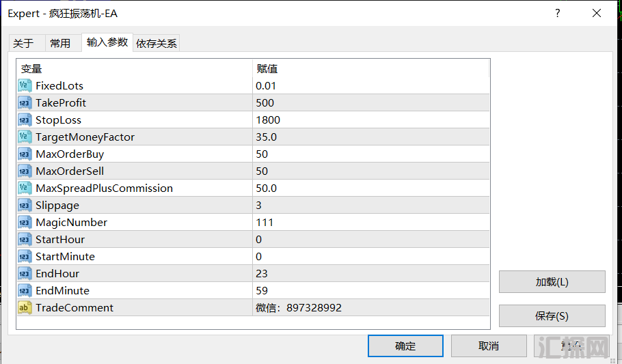Switch to the 依存关系 tab
622x364 pixels.
point(157,43)
